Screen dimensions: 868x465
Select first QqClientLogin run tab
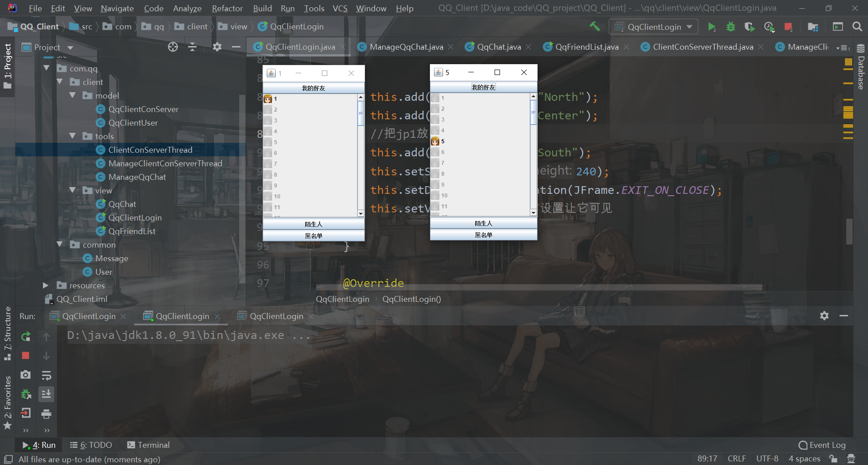(89, 316)
